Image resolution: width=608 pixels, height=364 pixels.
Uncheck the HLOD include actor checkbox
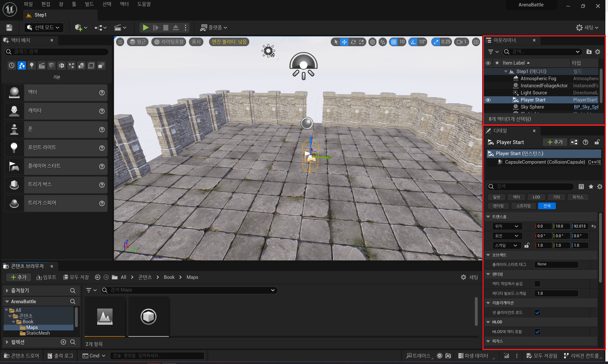[537, 332]
